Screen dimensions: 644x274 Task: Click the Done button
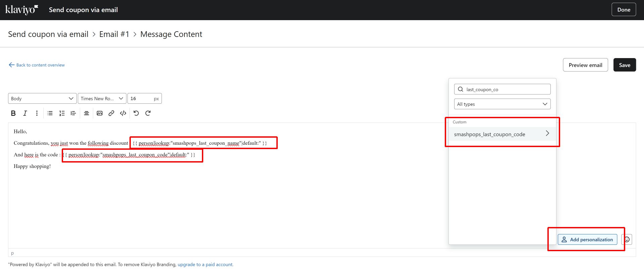624,10
